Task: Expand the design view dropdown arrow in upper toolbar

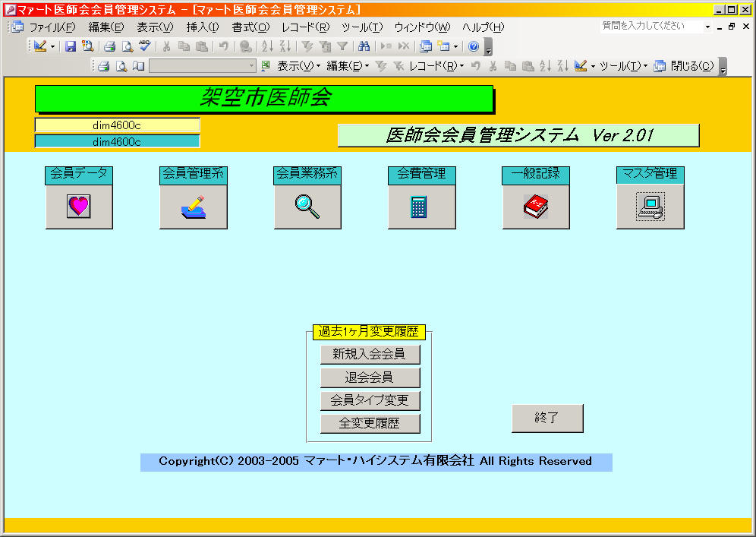Action: (x=52, y=47)
